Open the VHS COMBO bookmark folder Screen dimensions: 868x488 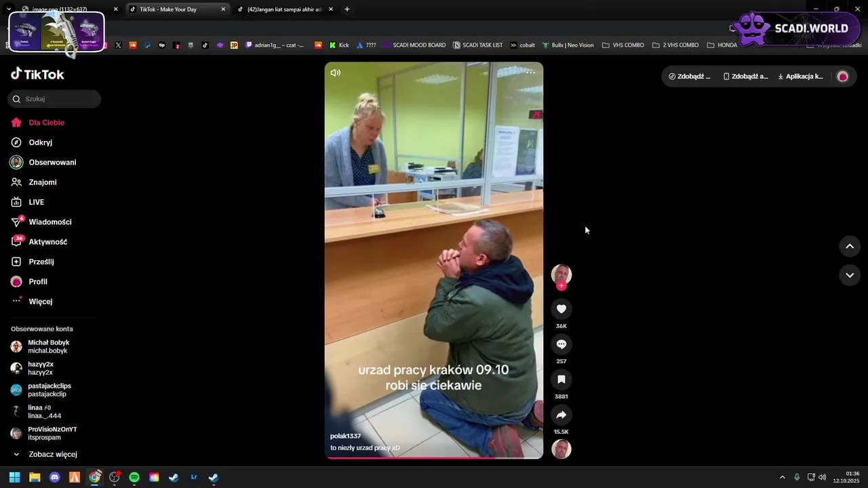(623, 45)
